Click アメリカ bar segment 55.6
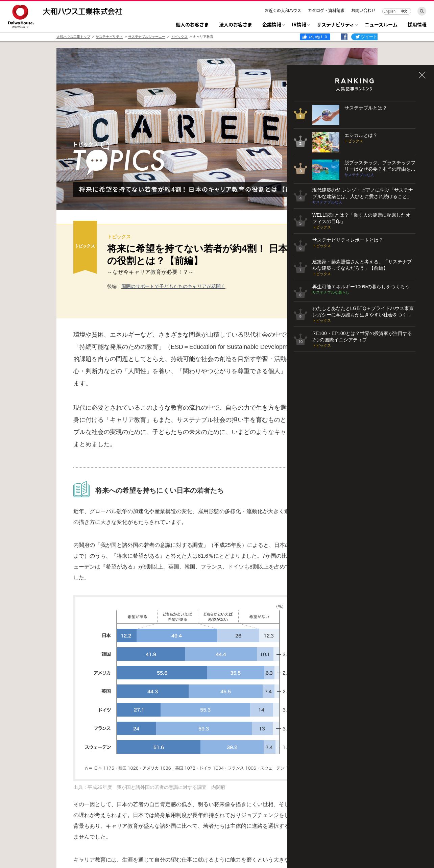Viewport: 434px width, 868px height. coord(162,673)
